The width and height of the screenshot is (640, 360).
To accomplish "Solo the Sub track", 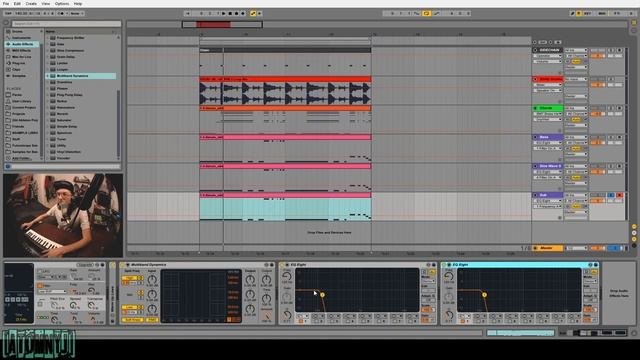I will click(x=611, y=196).
